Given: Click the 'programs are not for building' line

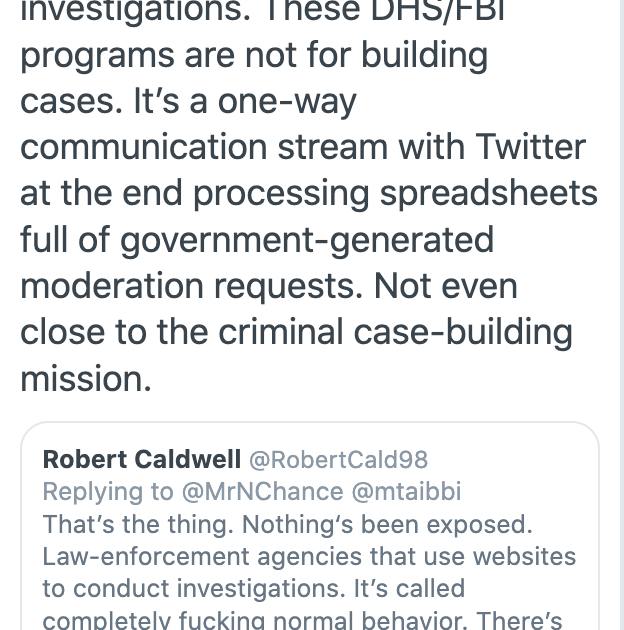Looking at the screenshot, I should coord(254,55).
